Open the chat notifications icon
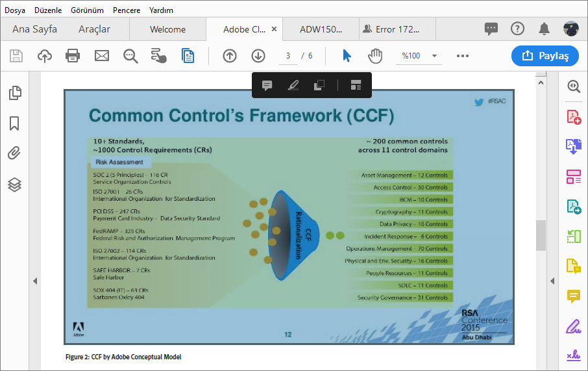 491,29
